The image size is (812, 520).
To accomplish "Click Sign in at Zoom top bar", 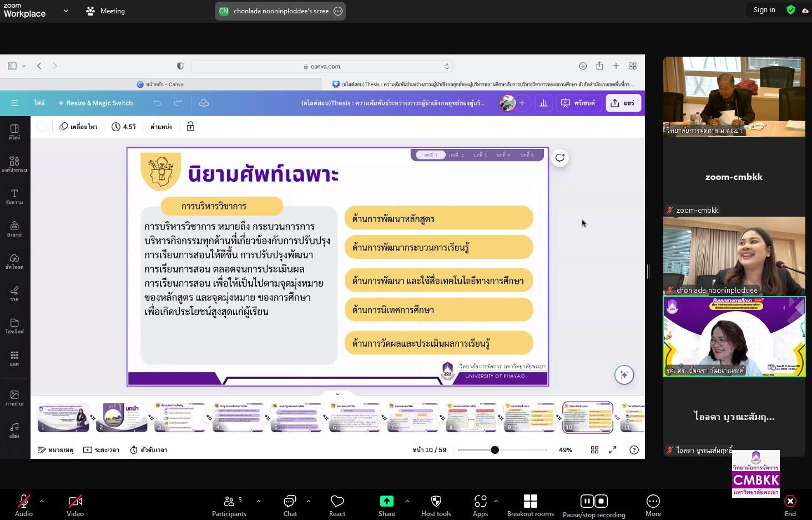I will (x=764, y=10).
